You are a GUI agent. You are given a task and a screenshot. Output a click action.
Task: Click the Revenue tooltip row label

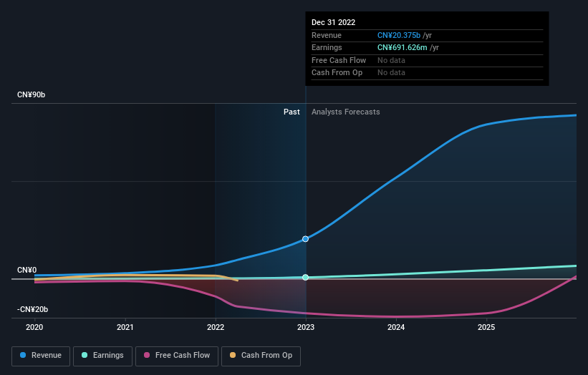pyautogui.click(x=327, y=35)
